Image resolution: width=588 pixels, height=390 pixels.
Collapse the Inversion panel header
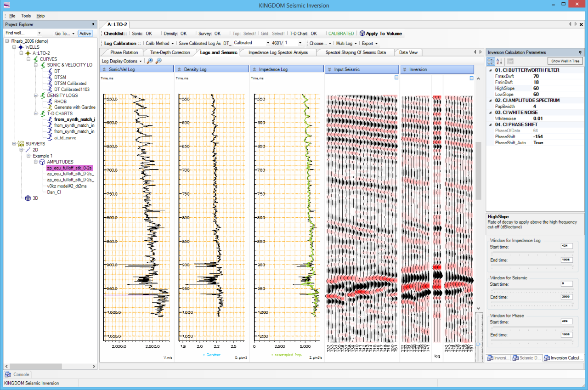tap(405, 69)
